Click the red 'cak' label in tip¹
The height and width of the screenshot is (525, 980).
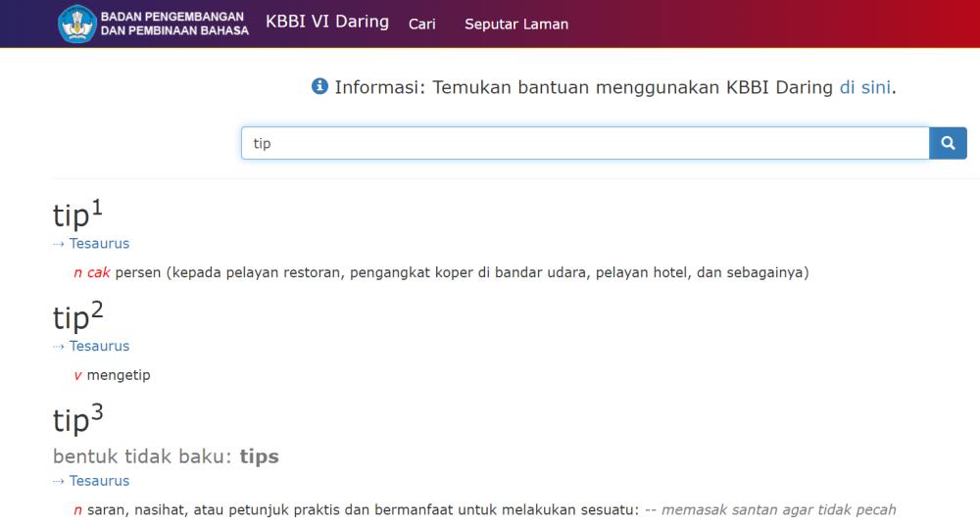98,272
